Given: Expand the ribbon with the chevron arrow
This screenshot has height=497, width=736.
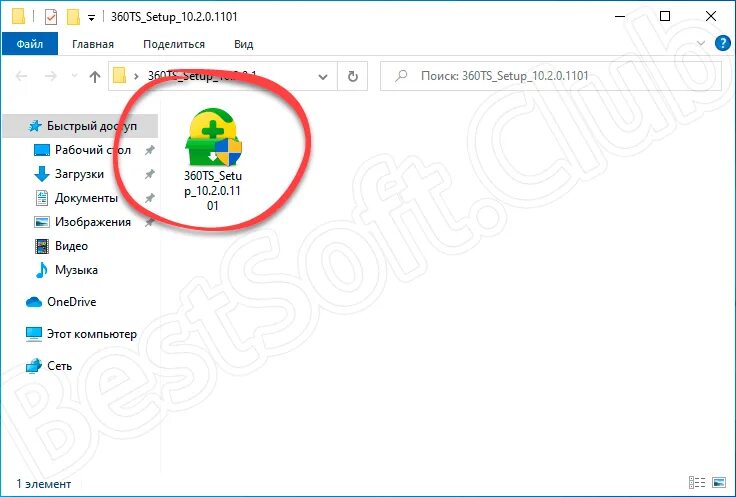Looking at the screenshot, I should pos(701,44).
